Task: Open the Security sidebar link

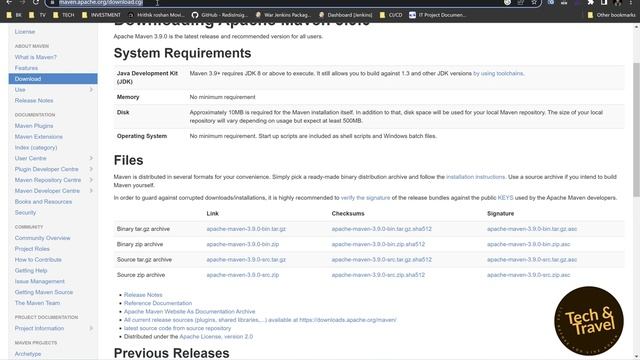Action: 25,213
